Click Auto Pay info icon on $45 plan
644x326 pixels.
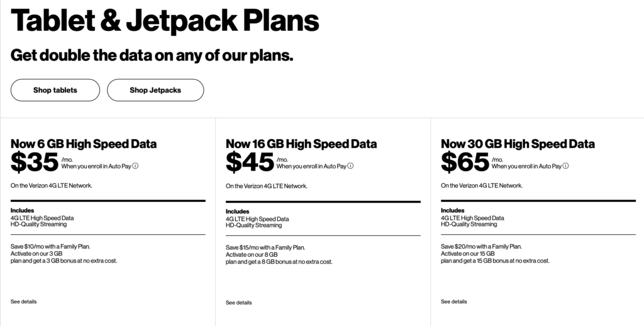click(350, 166)
